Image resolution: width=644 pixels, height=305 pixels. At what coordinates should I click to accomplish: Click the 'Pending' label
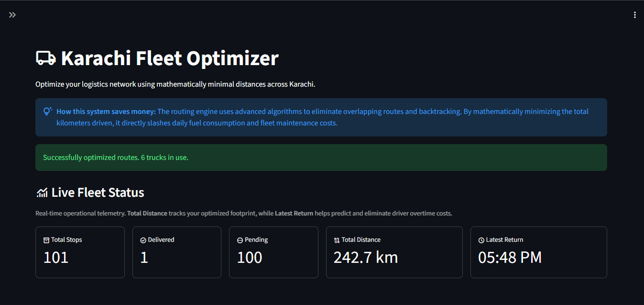click(256, 240)
